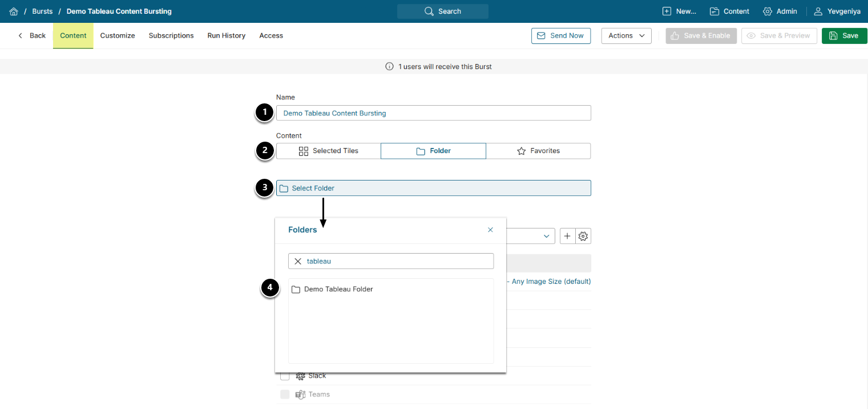Open Any Image Size (default) link
The image size is (868, 409).
551,282
